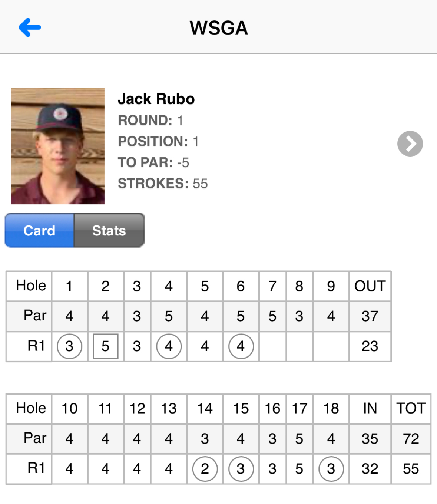The image size is (437, 504).
Task: Click the TOT column header
Action: pyautogui.click(x=411, y=408)
